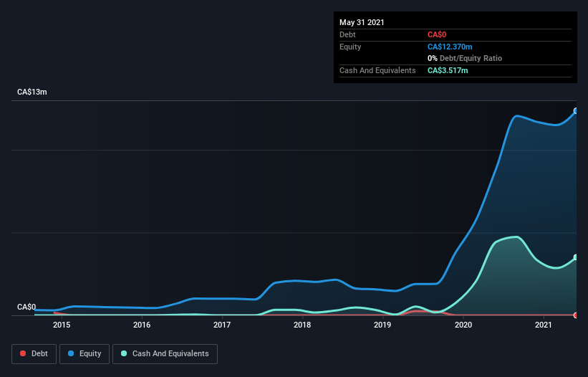Click the CA$13m y-axis label
The image size is (588, 377).
point(32,92)
